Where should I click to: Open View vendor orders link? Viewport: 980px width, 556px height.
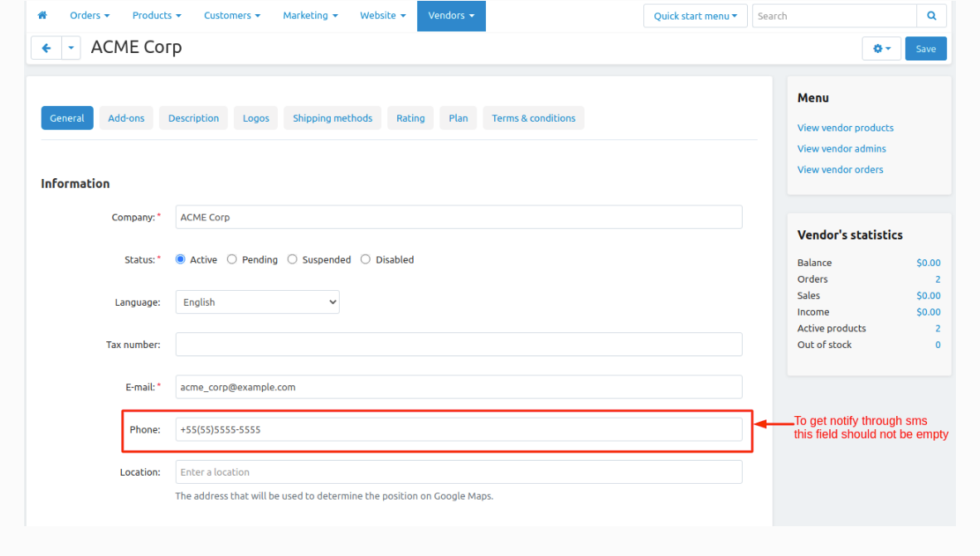point(840,169)
